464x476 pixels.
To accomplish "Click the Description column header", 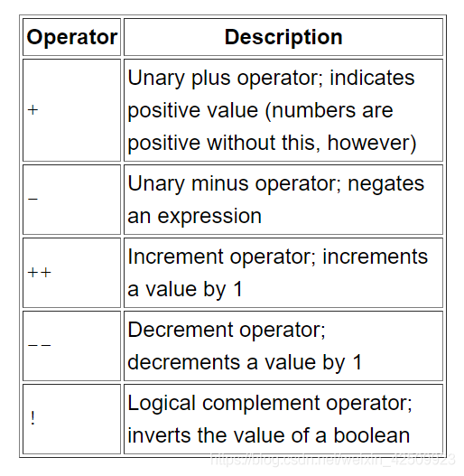I will (283, 37).
